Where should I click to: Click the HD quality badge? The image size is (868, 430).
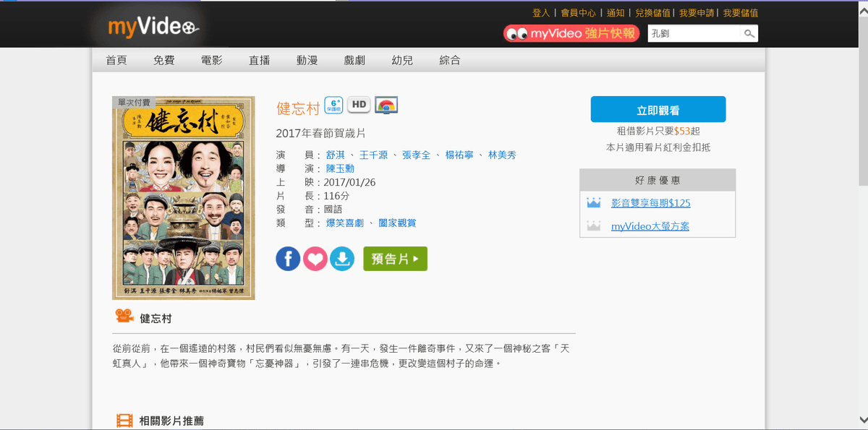pyautogui.click(x=359, y=105)
